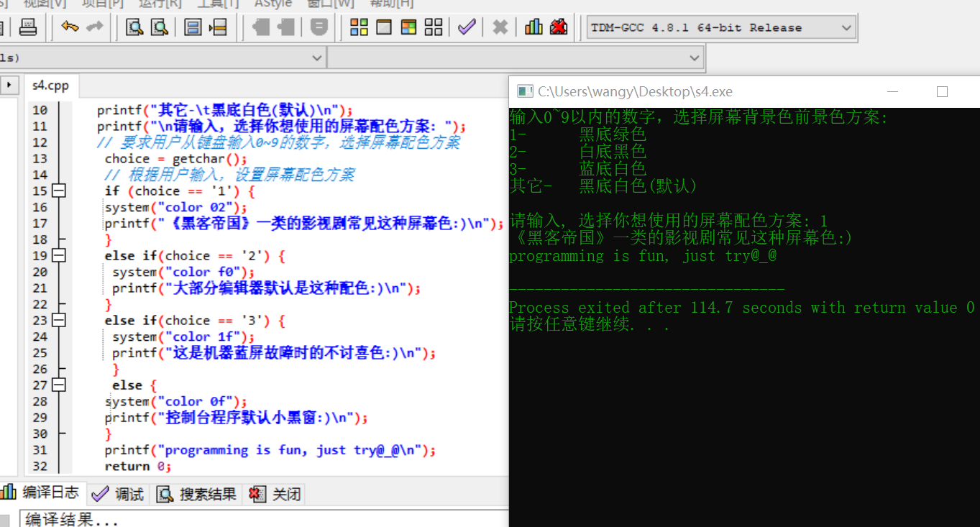The image size is (980, 527).
Task: Open the AStyle menu
Action: 273,4
